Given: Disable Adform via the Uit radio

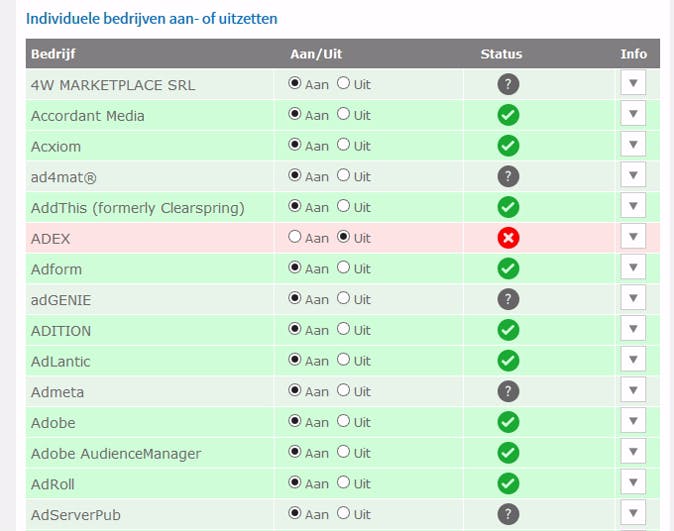Looking at the screenshot, I should (343, 267).
